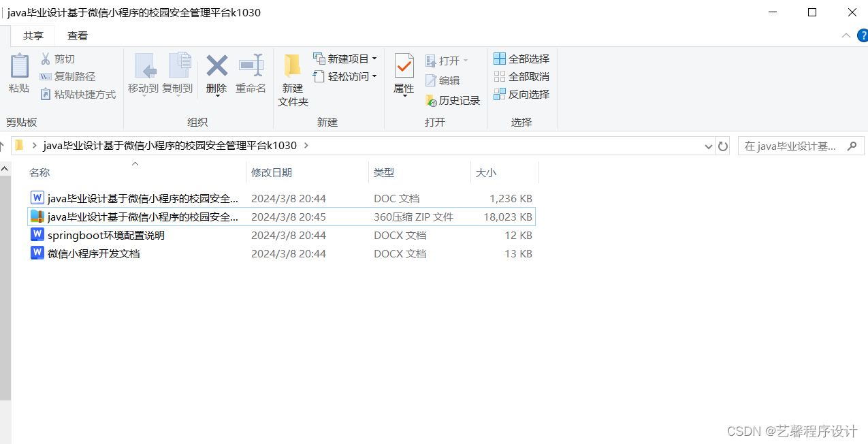Viewport: 868px width, 444px height.
Task: Click Select all (全部选择)
Action: click(521, 59)
